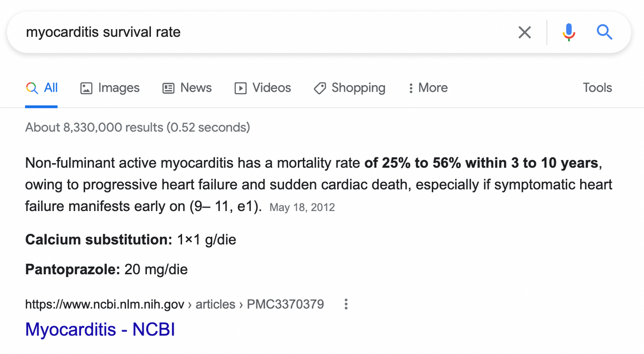Start voice search with microphone icon

(569, 32)
